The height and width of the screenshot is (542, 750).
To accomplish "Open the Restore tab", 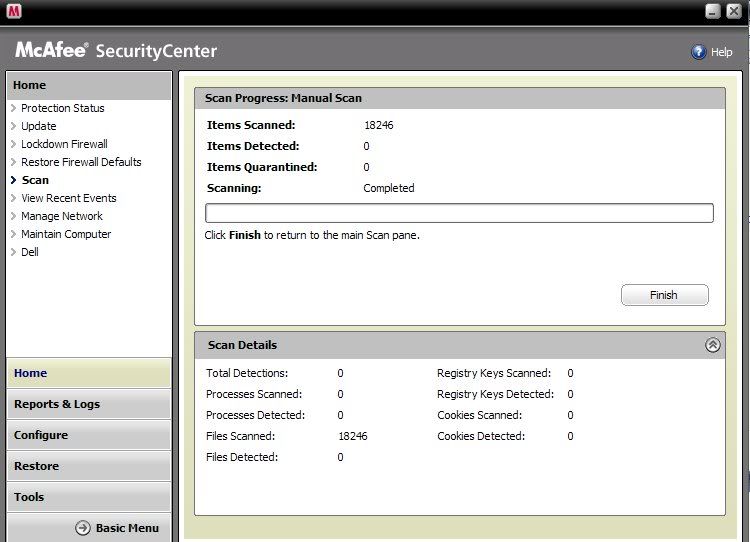I will click(x=89, y=466).
